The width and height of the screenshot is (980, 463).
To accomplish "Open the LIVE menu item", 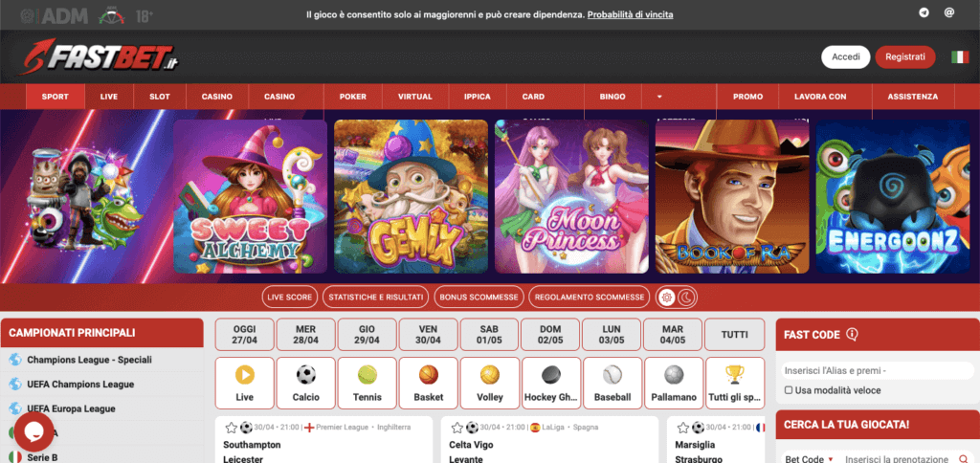I will click(109, 97).
